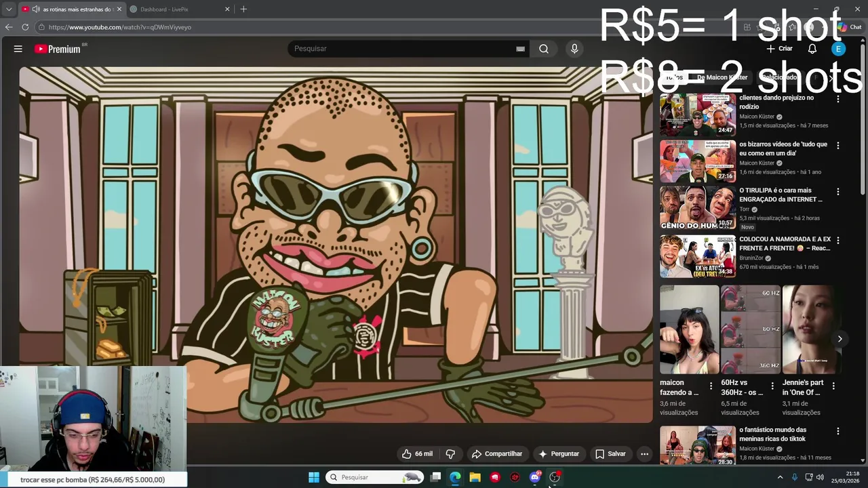Image resolution: width=868 pixels, height=488 pixels.
Task: Click the Compartilhar share button
Action: pos(497,454)
